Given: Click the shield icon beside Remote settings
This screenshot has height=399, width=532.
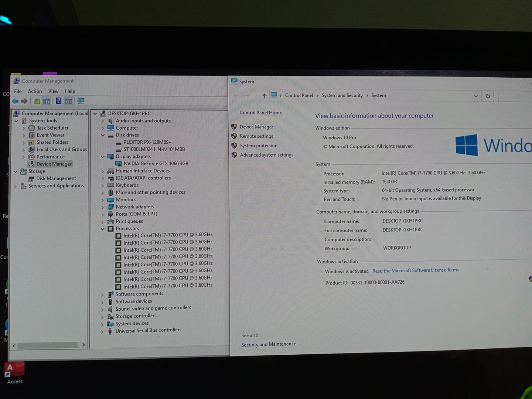Looking at the screenshot, I should pyautogui.click(x=234, y=136).
